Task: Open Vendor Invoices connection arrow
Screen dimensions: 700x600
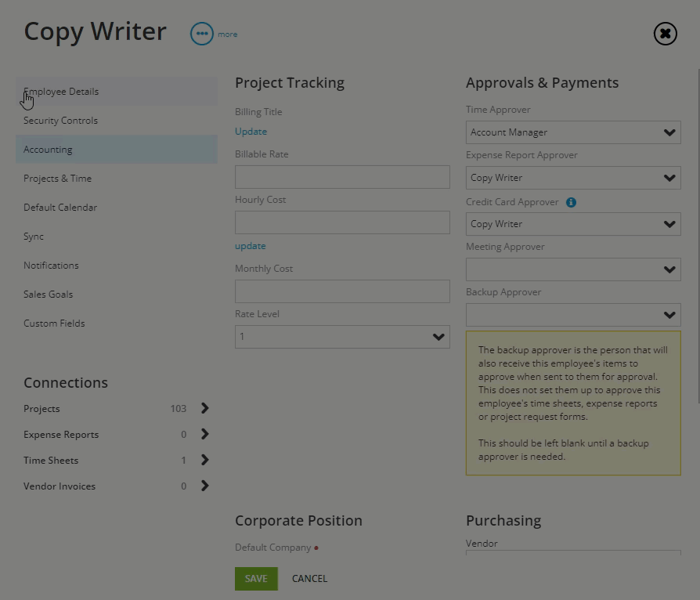Action: point(205,486)
